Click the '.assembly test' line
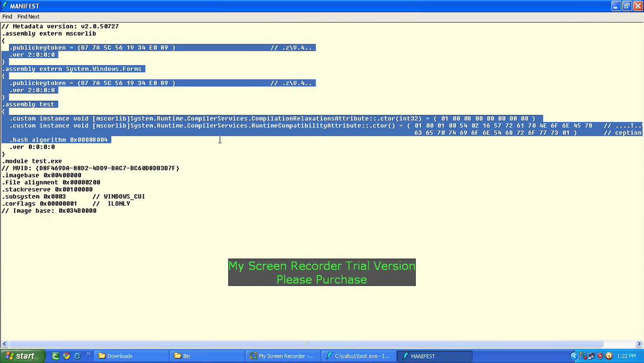The width and height of the screenshot is (644, 363). 29,104
